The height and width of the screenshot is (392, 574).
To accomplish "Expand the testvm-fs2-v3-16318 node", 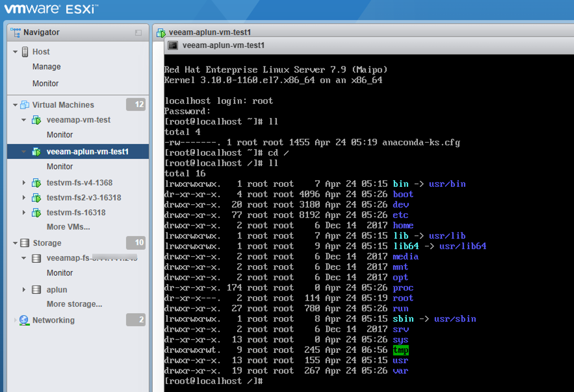I will [24, 198].
